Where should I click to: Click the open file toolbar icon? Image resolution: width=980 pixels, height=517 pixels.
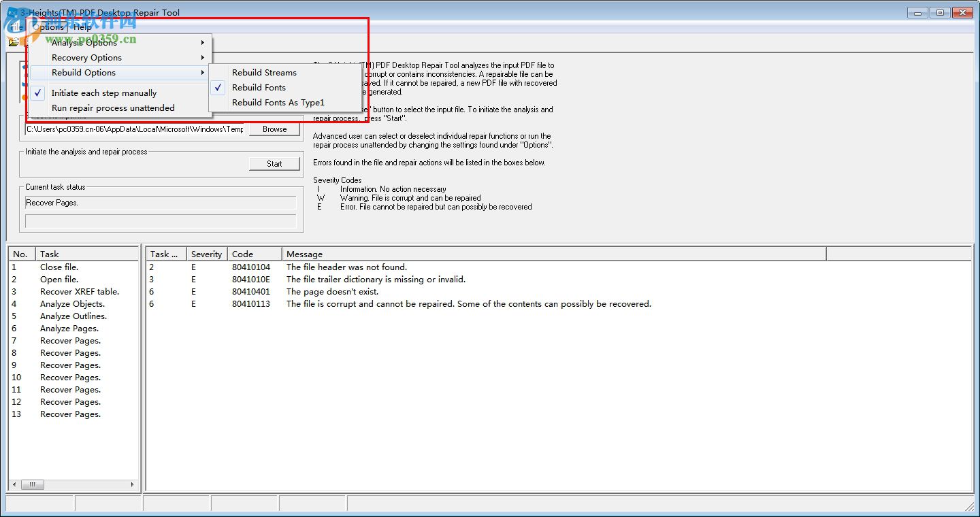point(13,42)
